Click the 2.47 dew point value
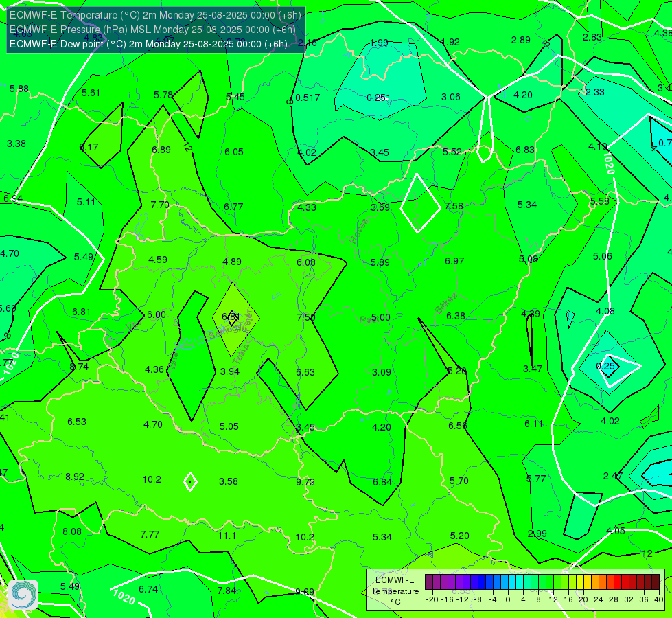This screenshot has height=618, width=672. tap(613, 476)
